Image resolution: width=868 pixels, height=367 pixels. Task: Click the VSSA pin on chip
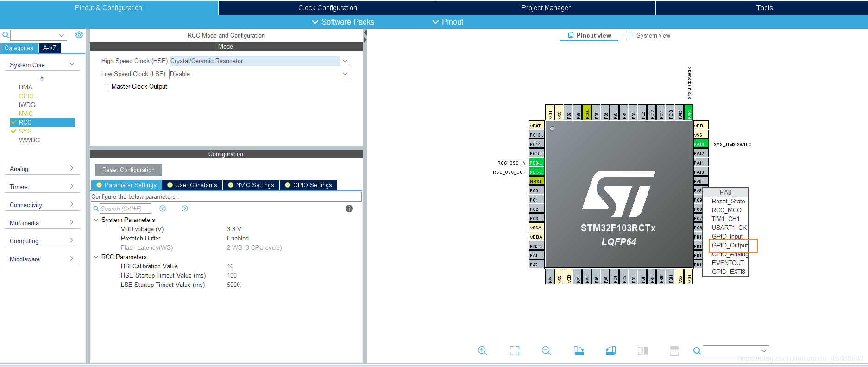(x=536, y=228)
